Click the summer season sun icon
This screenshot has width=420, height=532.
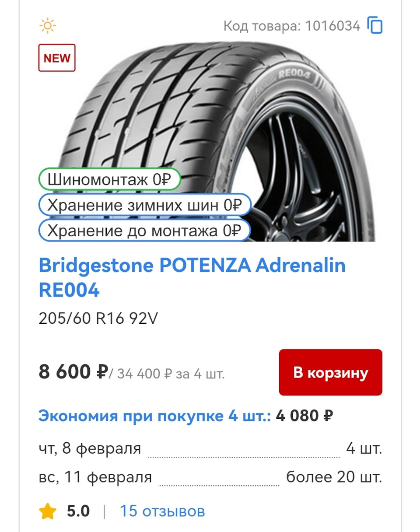pyautogui.click(x=47, y=26)
